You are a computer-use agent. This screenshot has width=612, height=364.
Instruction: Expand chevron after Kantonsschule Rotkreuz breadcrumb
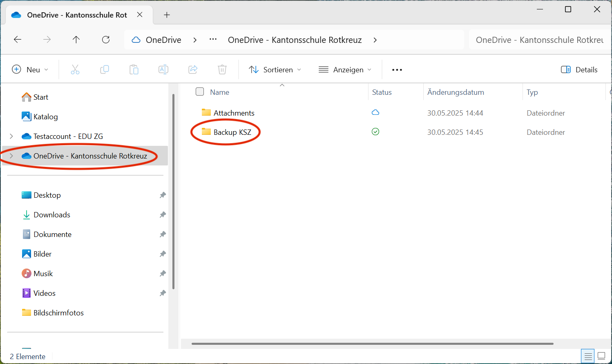point(375,40)
